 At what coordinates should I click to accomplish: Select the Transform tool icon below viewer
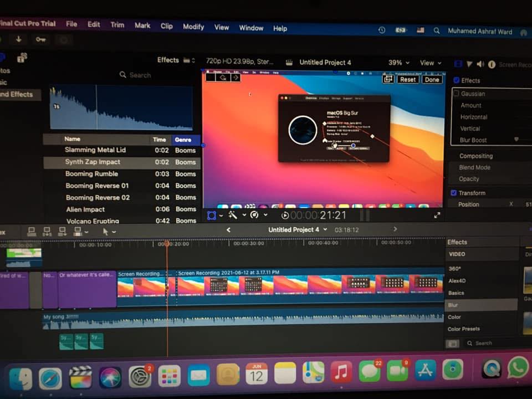point(211,216)
